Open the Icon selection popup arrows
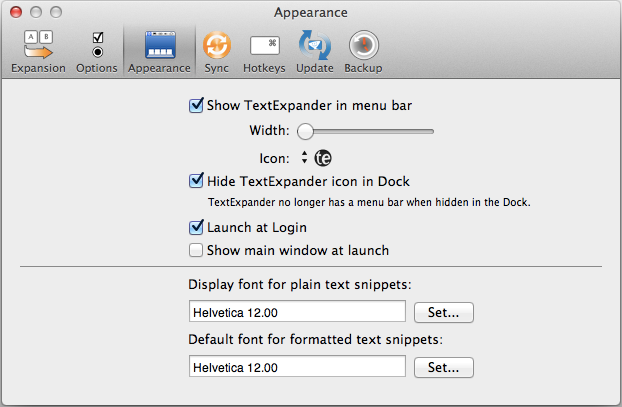 (304, 157)
